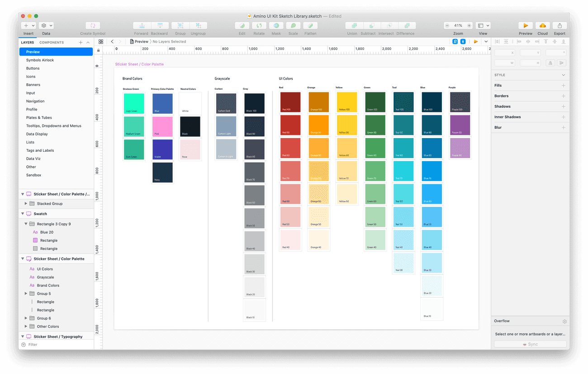The image size is (588, 374).
Task: Expand the Group 5 layer
Action: 26,294
